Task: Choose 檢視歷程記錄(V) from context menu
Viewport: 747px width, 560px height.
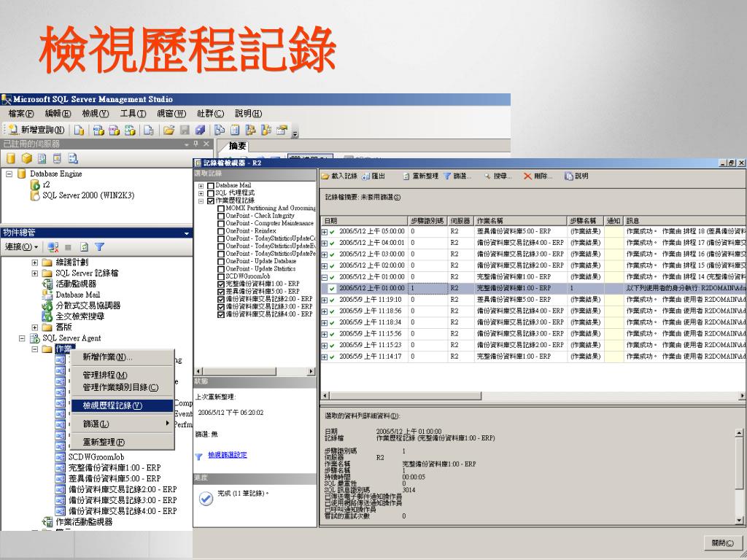Action: click(x=122, y=405)
